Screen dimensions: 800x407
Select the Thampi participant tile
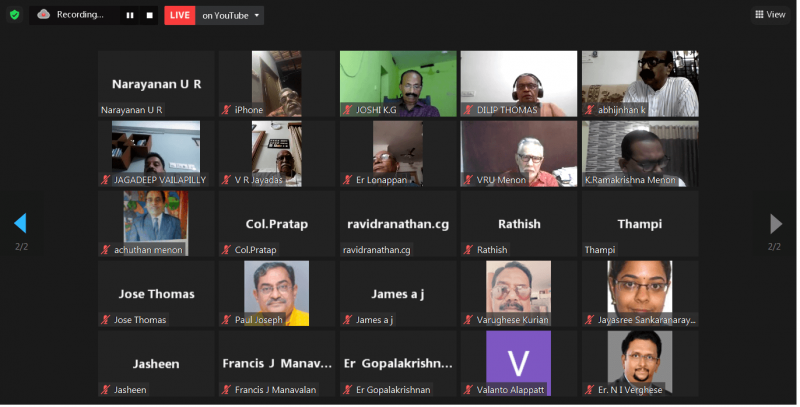coord(640,223)
